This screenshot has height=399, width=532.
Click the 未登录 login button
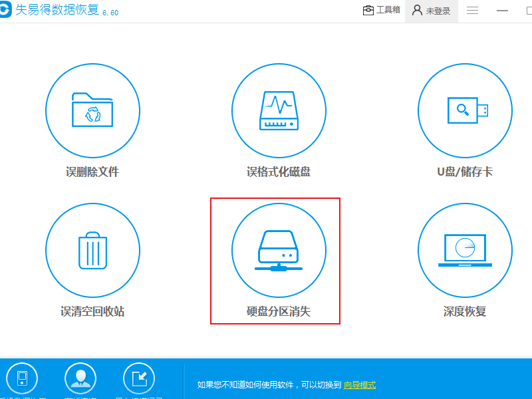click(x=431, y=11)
